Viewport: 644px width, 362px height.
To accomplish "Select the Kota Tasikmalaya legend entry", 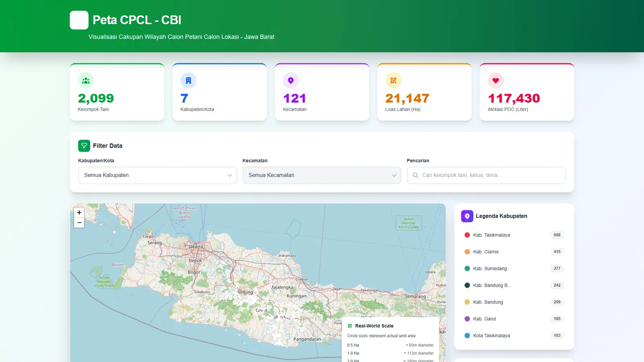I will pyautogui.click(x=514, y=335).
